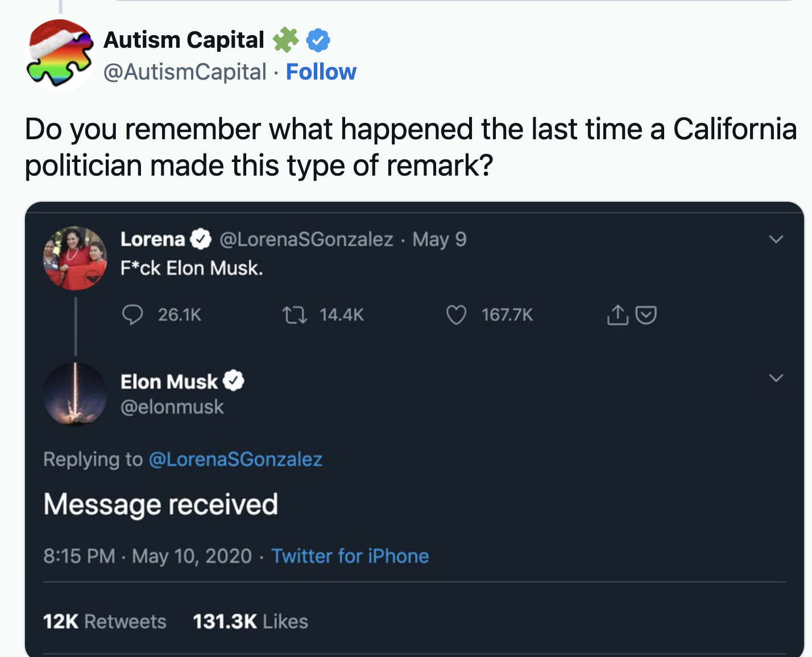This screenshot has width=812, height=657.
Task: Click the heart like icon on Lorena's tweet
Action: tap(456, 314)
